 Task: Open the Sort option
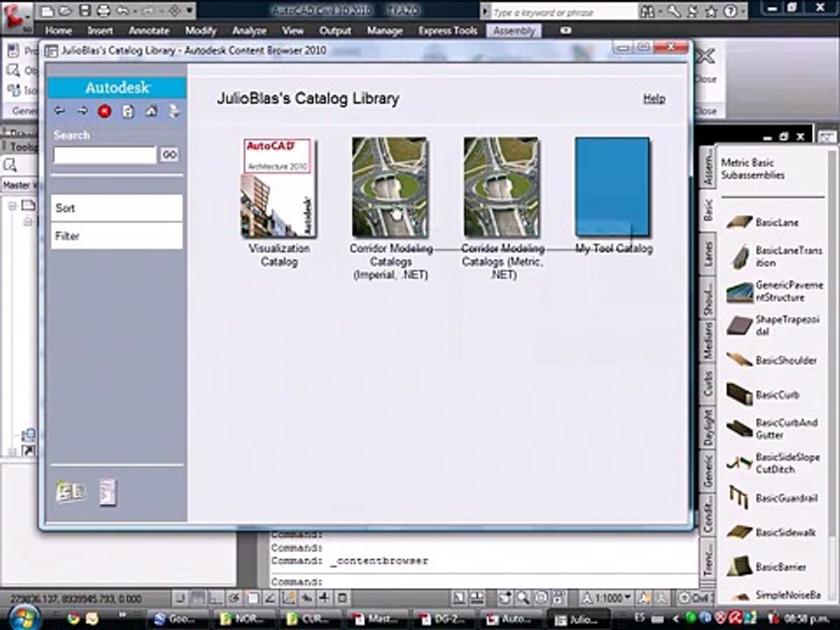[116, 208]
